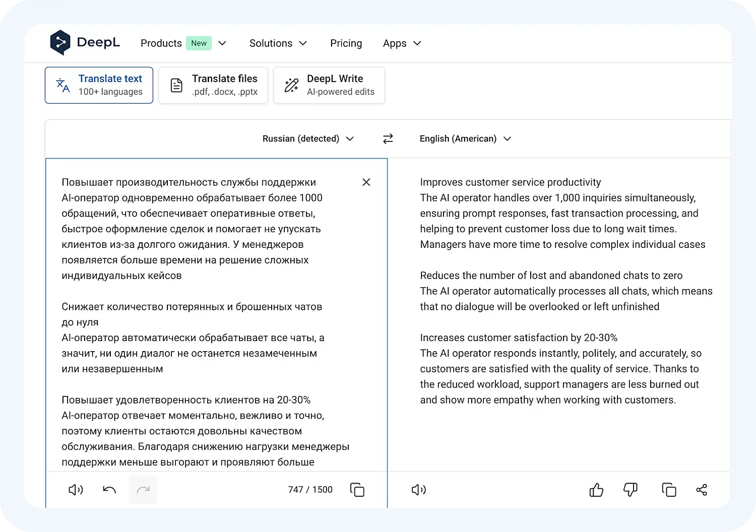Go to the Pricing page

pos(346,43)
